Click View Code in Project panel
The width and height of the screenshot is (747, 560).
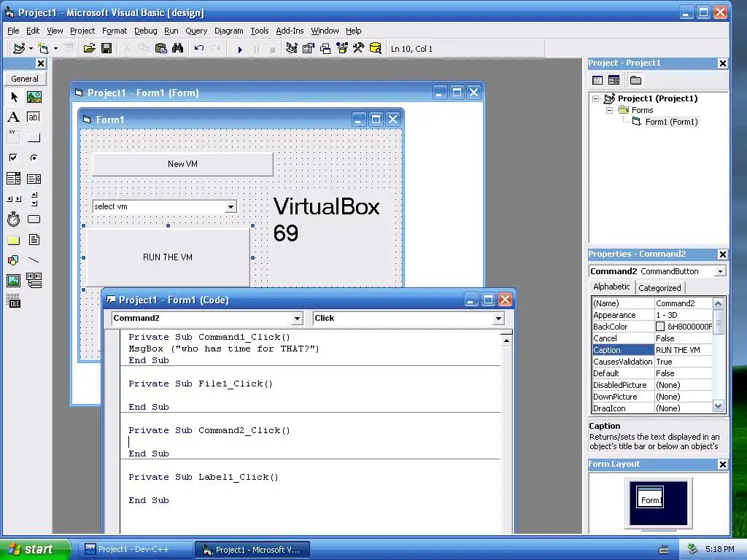597,80
